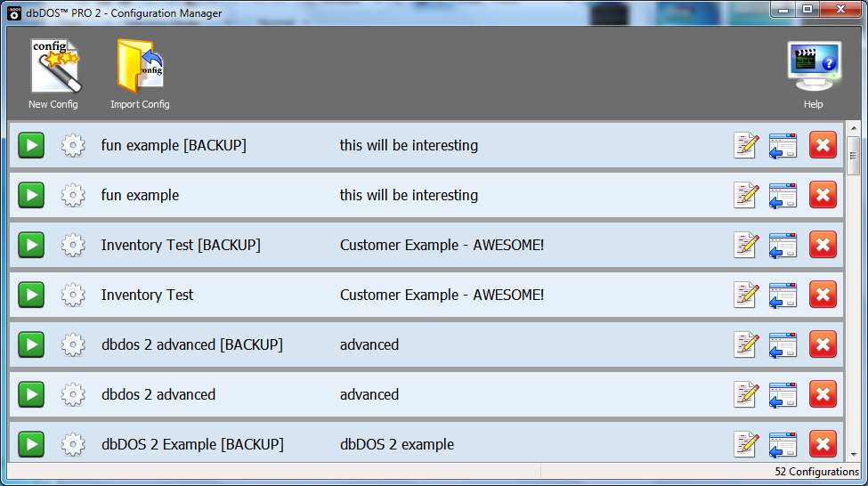Remove Inventory Test [BACKUP] with red X
This screenshot has width=868, height=486.
pos(823,245)
